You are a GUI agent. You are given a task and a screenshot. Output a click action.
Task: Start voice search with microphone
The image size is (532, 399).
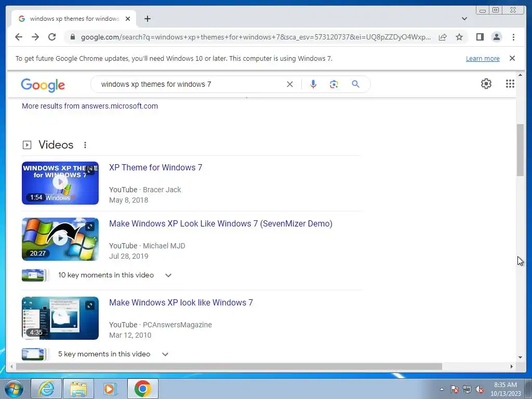point(313,84)
